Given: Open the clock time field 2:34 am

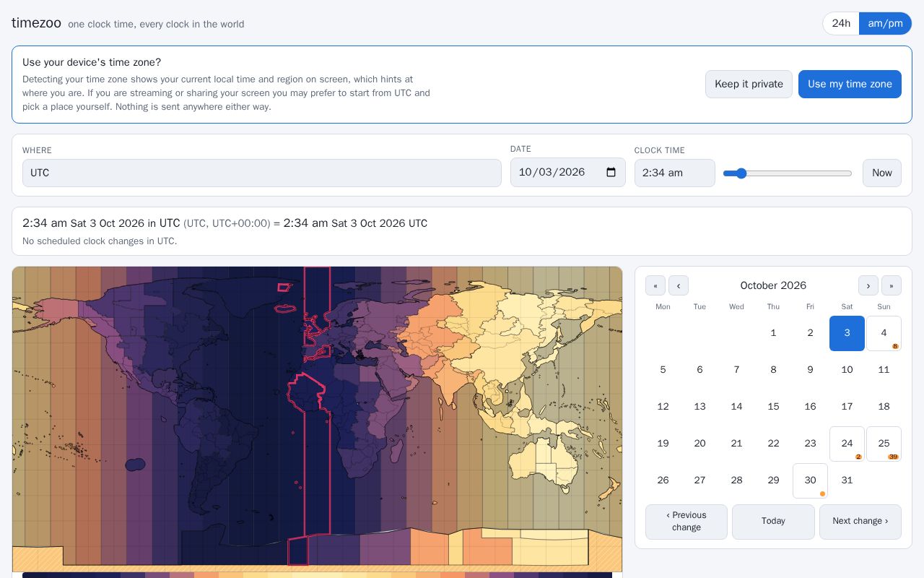Looking at the screenshot, I should tap(675, 173).
